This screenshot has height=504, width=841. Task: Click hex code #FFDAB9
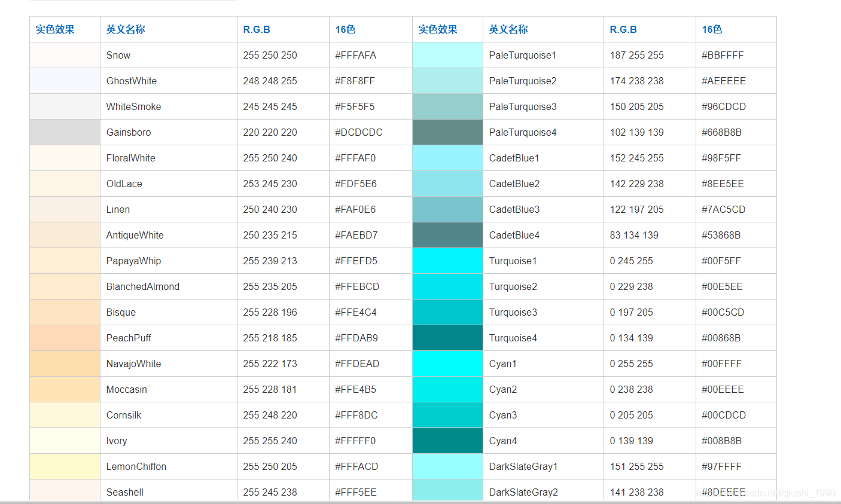click(x=356, y=338)
